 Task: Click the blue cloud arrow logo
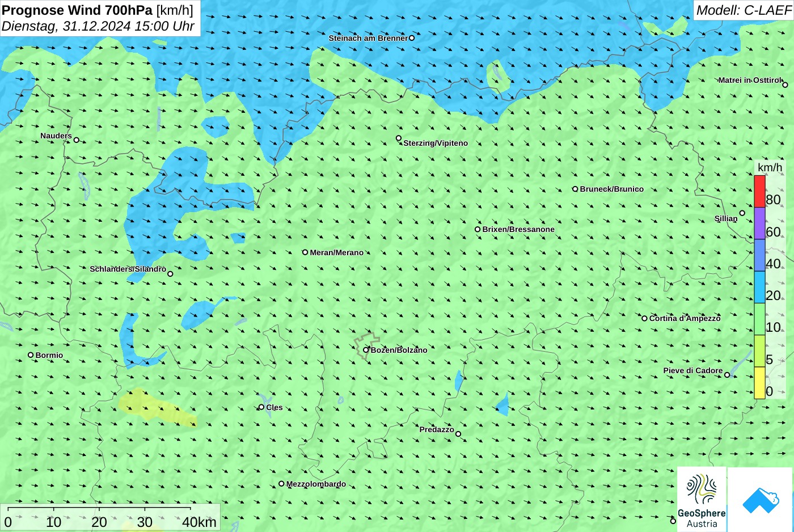pos(761,500)
